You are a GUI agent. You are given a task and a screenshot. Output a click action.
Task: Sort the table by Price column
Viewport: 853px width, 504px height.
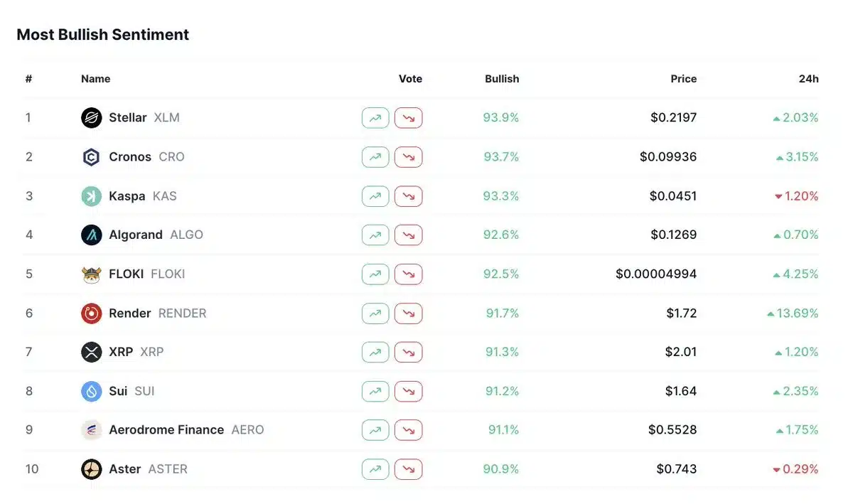pos(683,79)
